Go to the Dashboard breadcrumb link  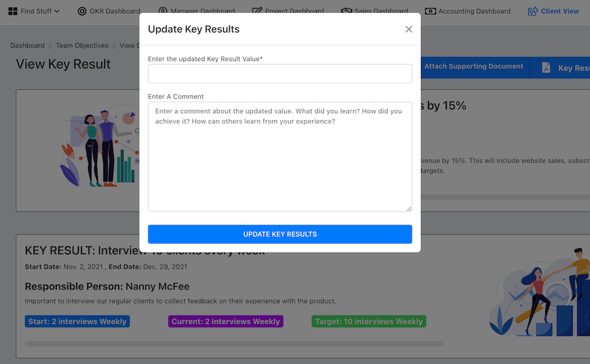pos(27,45)
